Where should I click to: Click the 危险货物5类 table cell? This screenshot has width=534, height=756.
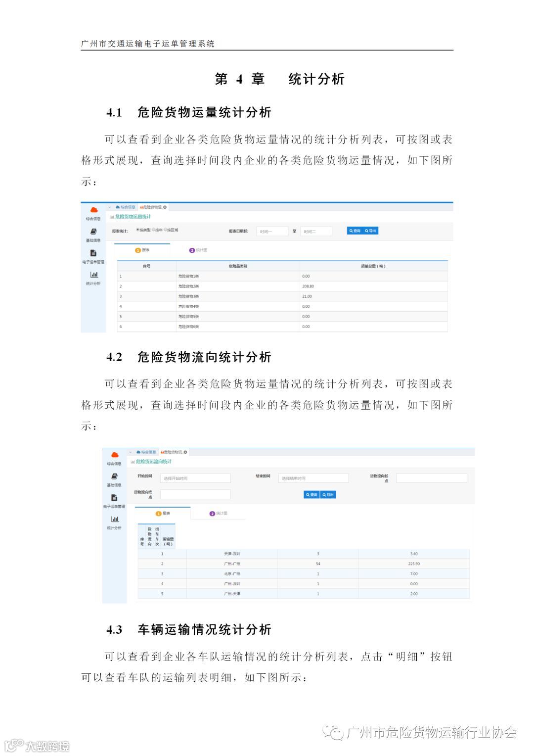point(238,317)
